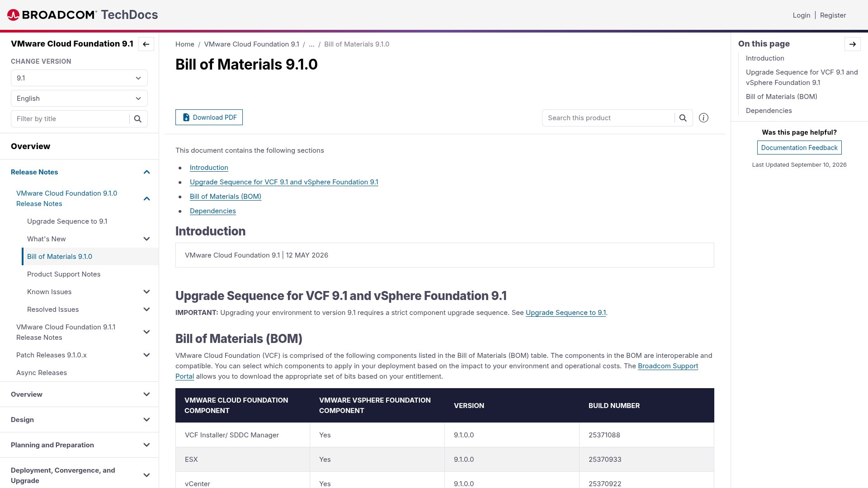Click the Search this product magnifier icon
Viewport: 868px width, 488px height.
click(683, 118)
